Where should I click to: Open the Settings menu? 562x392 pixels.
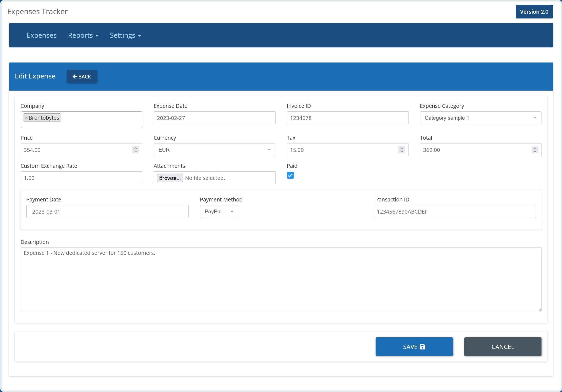coord(125,35)
